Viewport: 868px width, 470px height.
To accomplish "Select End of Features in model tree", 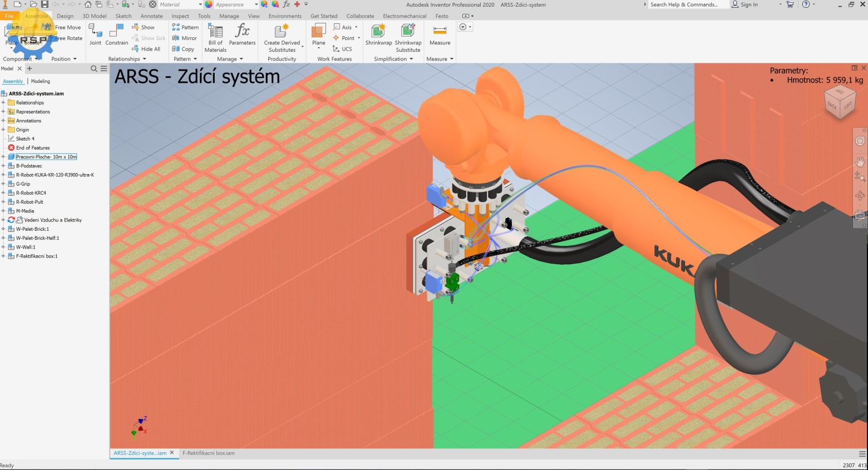I will coord(33,148).
